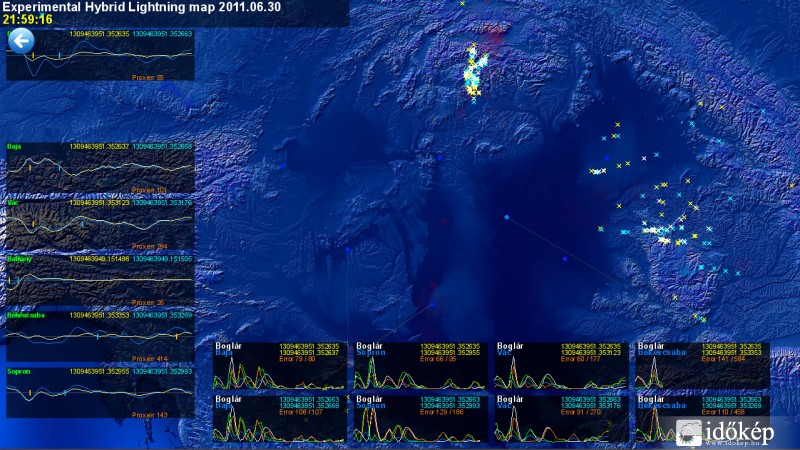This screenshot has width=800, height=450.
Task: Click the blue back arrow button
Action: pyautogui.click(x=21, y=40)
